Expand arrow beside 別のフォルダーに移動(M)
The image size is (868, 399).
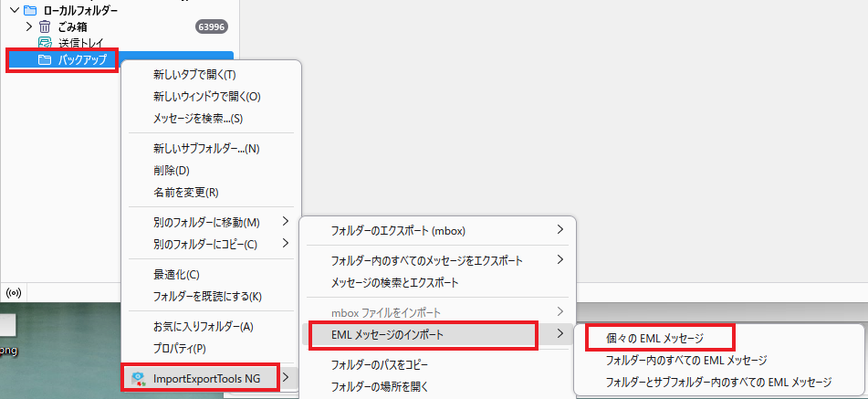point(286,221)
